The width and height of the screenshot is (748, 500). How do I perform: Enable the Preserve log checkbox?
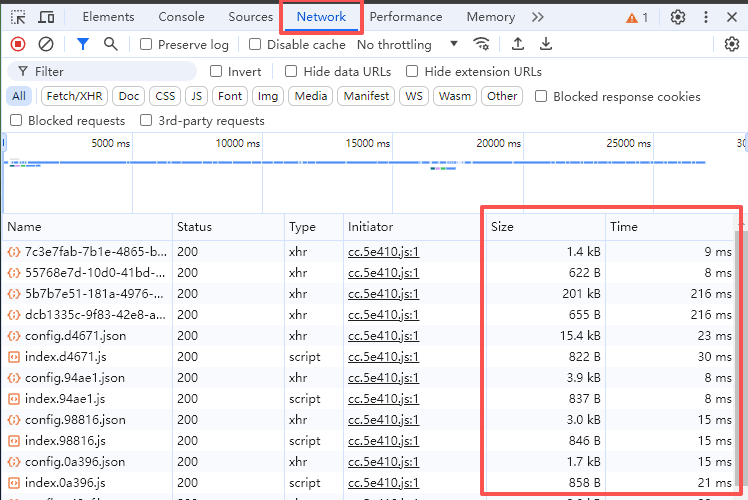pyautogui.click(x=147, y=45)
